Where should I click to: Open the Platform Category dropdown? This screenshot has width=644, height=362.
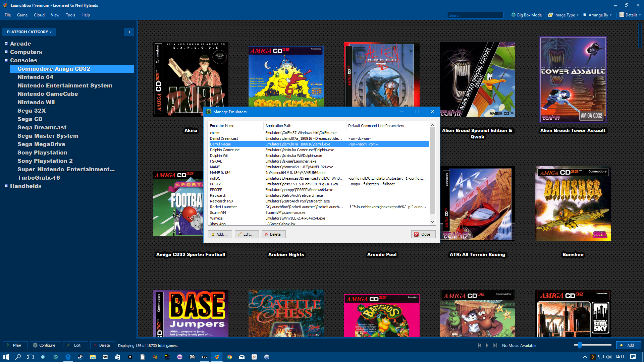tap(29, 32)
